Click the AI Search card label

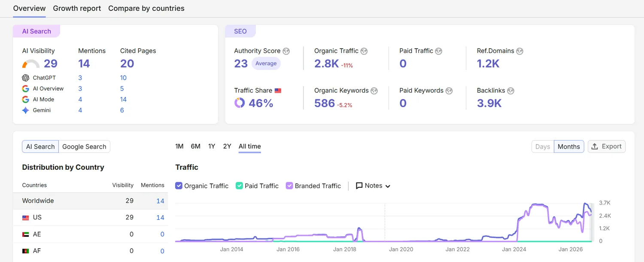pos(36,31)
